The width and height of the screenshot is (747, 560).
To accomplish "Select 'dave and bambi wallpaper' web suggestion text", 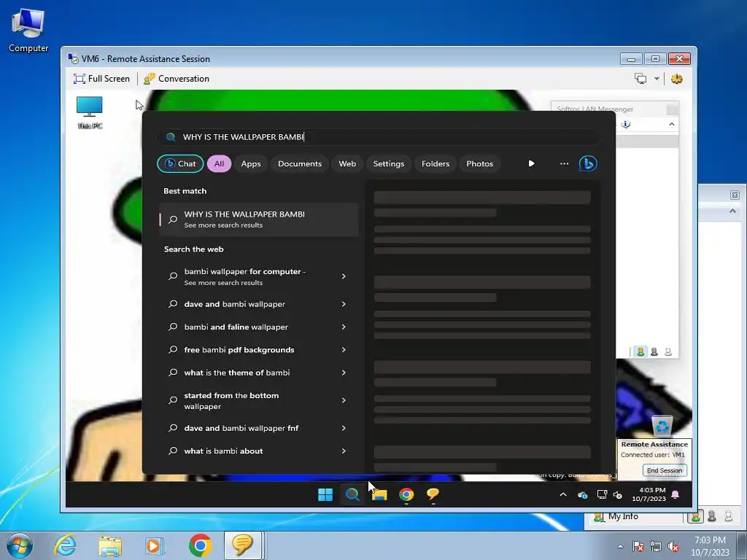I will pyautogui.click(x=234, y=304).
